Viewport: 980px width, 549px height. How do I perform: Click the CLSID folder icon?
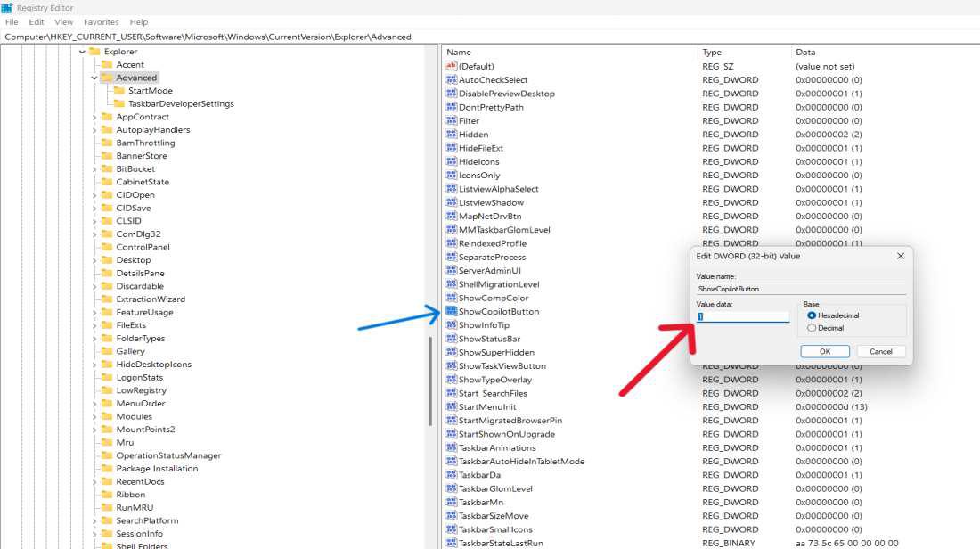107,221
